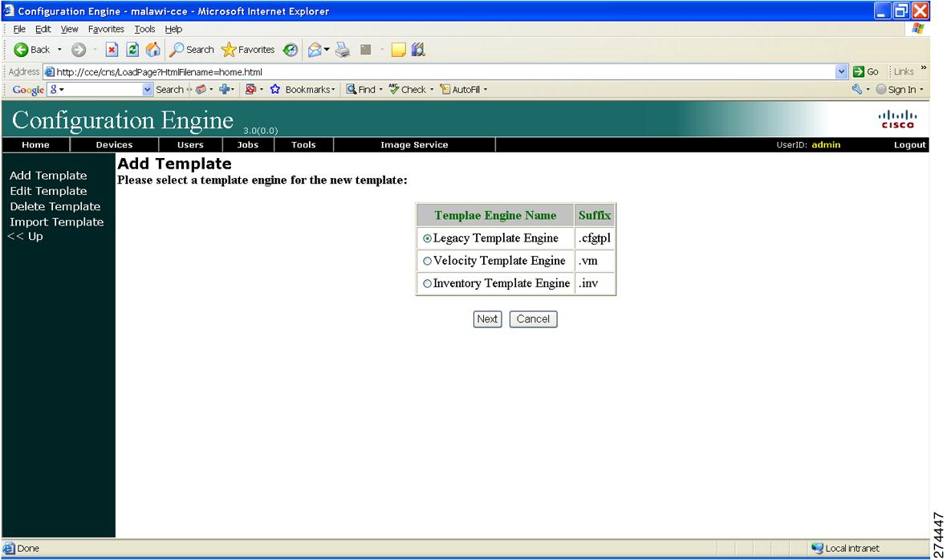Open the Tools menu in menu bar

coord(144,29)
